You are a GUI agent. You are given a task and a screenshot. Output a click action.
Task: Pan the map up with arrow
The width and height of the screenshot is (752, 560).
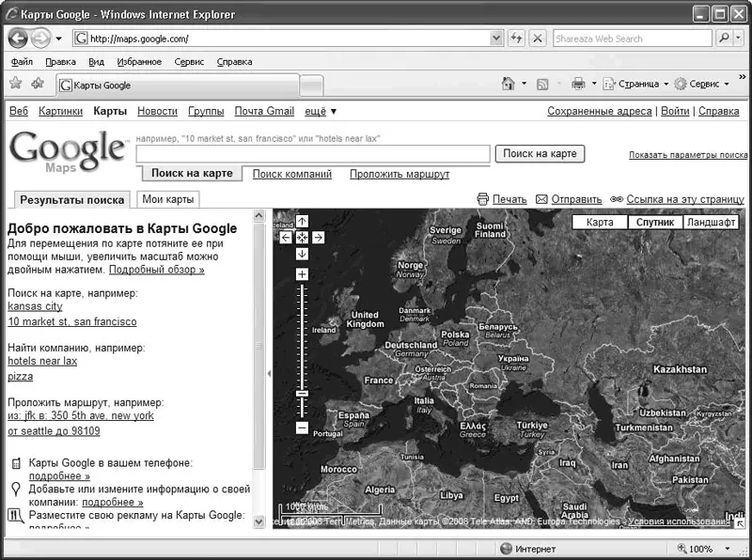click(x=302, y=221)
